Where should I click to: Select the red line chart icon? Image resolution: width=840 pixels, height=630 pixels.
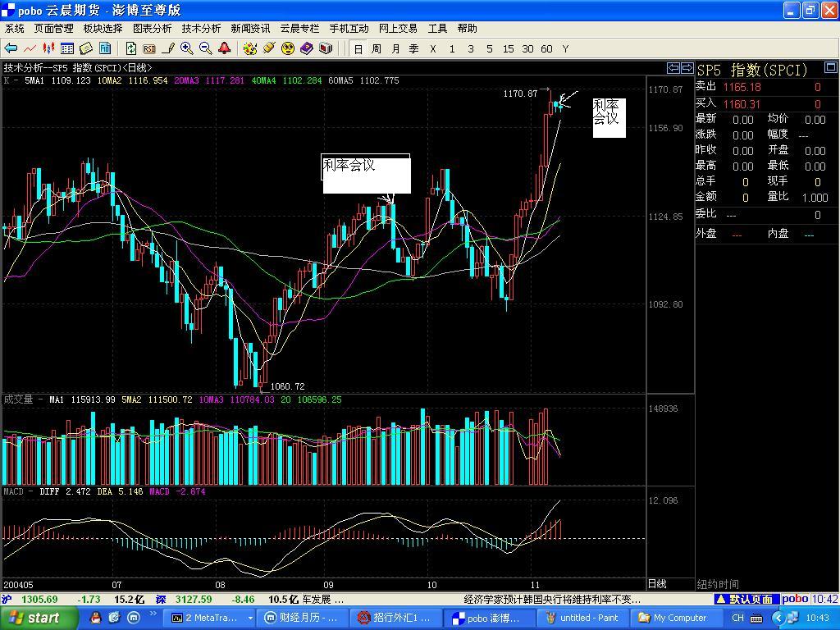pos(30,48)
